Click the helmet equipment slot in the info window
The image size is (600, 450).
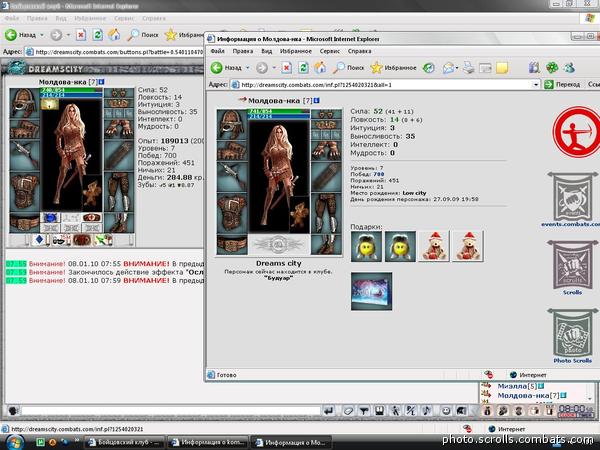232,124
